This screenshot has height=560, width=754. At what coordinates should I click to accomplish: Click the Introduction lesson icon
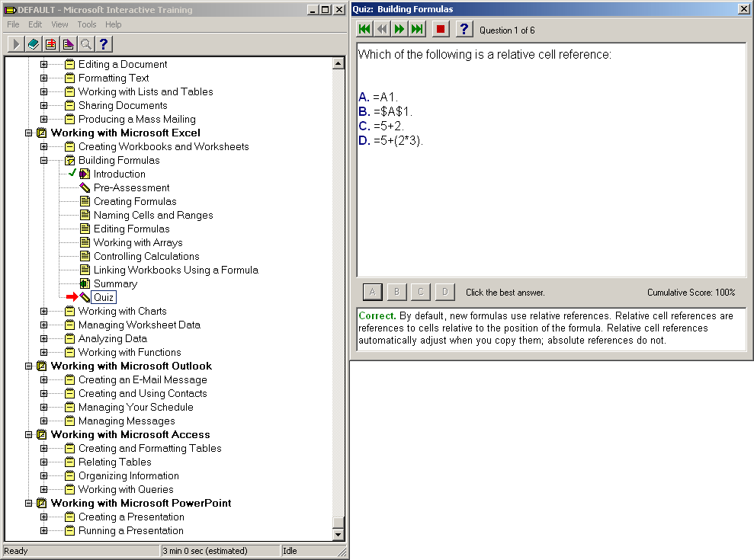pos(85,174)
